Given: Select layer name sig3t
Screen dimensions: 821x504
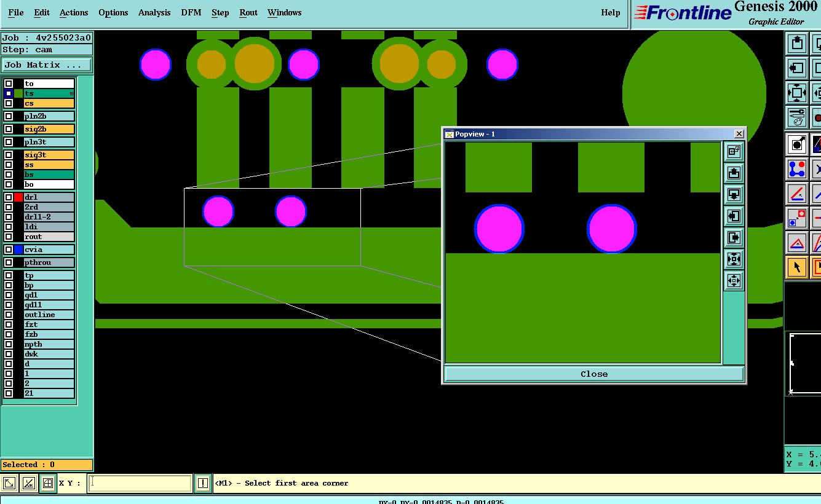Looking at the screenshot, I should (49, 155).
